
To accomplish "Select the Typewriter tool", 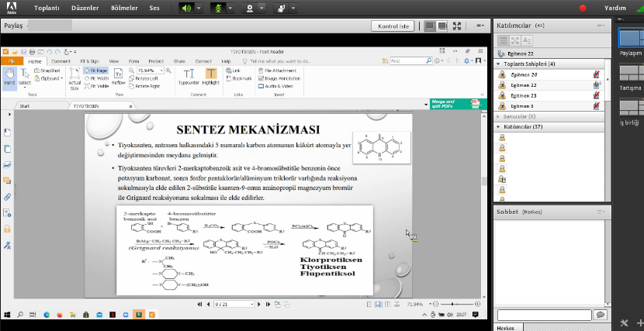I will click(188, 76).
